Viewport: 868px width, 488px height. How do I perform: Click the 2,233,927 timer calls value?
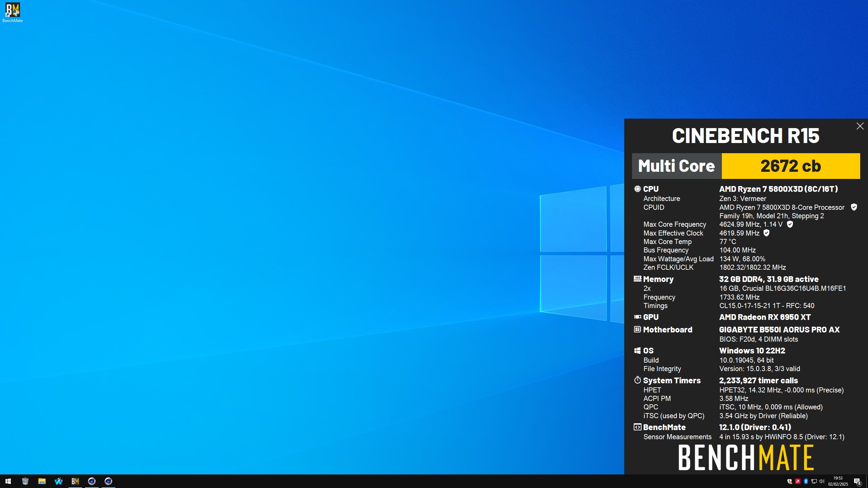pyautogui.click(x=758, y=381)
